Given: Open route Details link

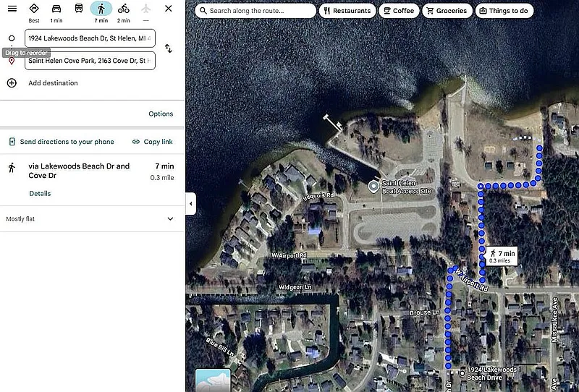Looking at the screenshot, I should click(40, 193).
